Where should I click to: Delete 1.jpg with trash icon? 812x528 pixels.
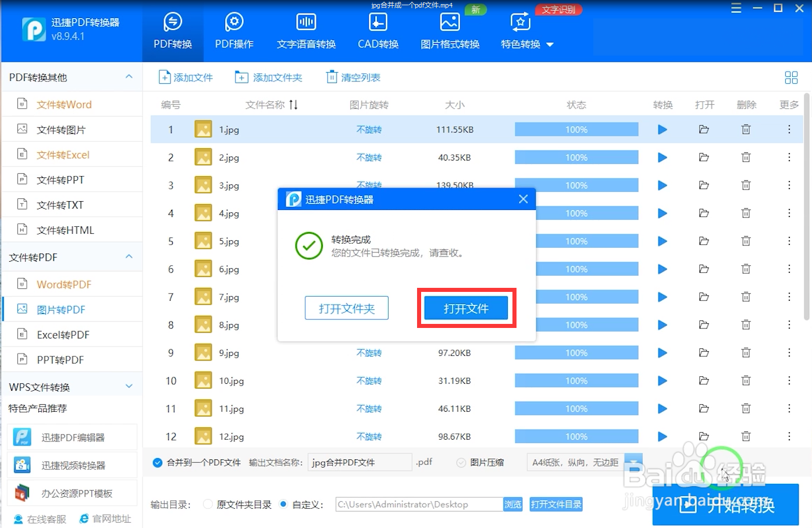click(x=746, y=130)
